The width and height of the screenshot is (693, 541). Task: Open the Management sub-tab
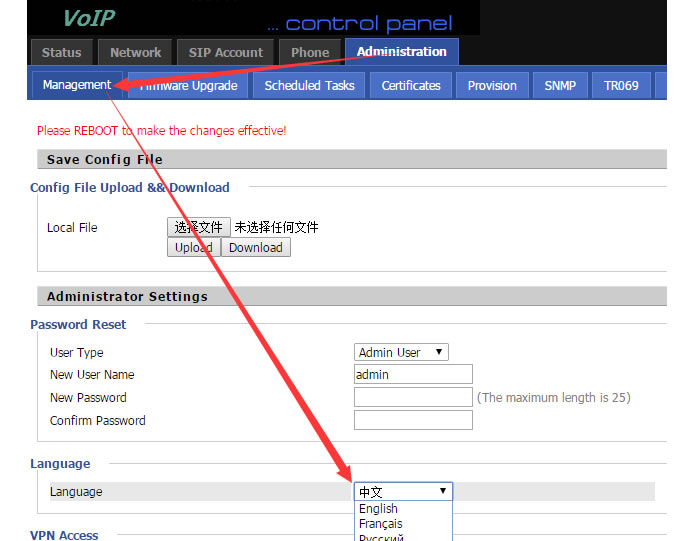(x=76, y=85)
